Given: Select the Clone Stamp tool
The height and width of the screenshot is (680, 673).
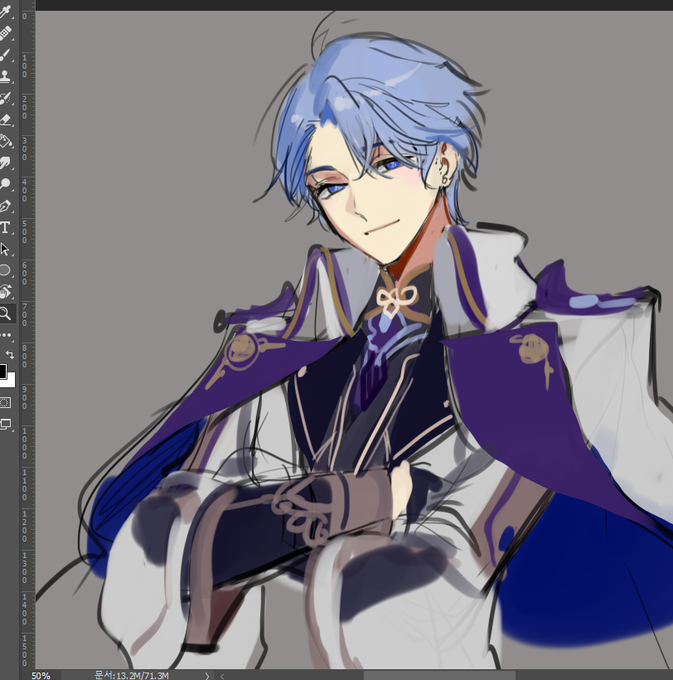Looking at the screenshot, I should coord(5,76).
